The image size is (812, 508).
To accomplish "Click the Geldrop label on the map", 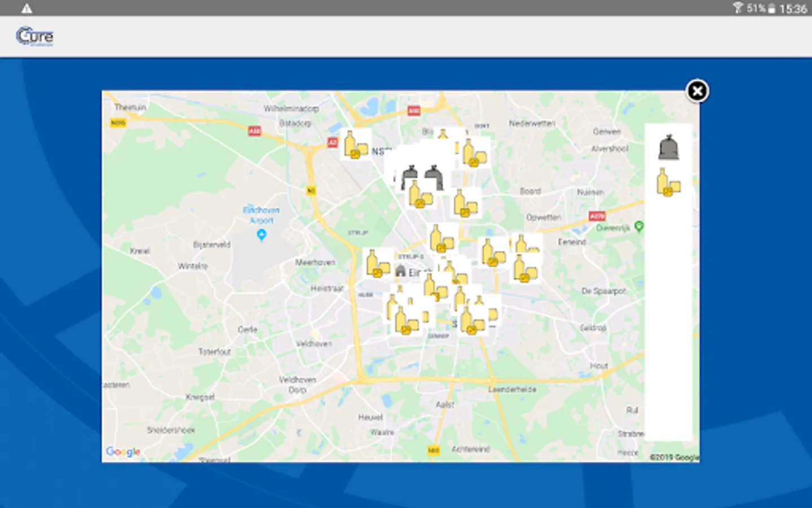I will 593,327.
